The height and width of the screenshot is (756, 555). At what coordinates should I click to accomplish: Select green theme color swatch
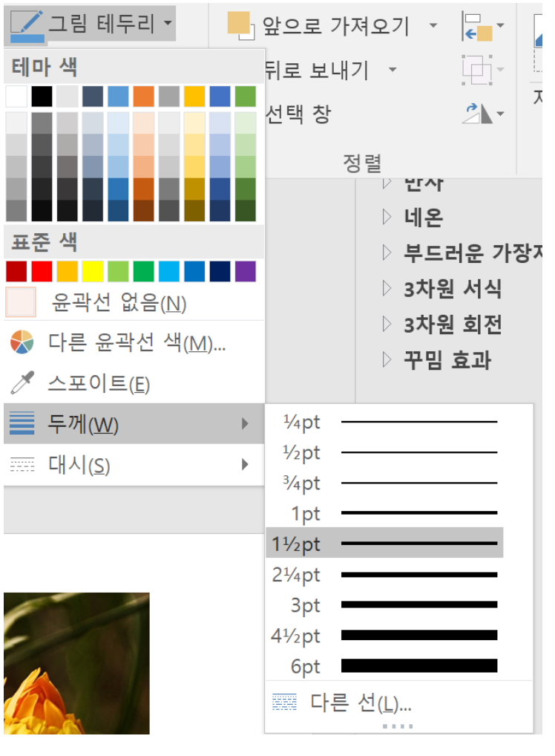[x=245, y=97]
